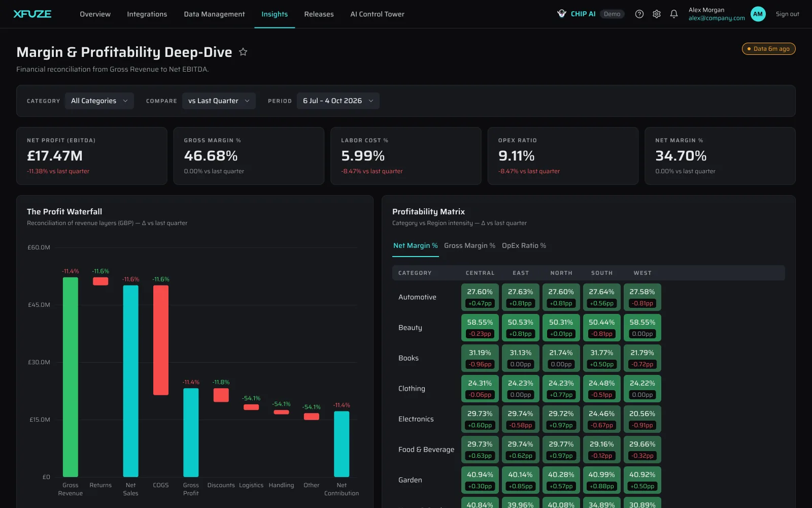This screenshot has height=508, width=812.
Task: Click the red Returns waterfall bar
Action: [100, 281]
